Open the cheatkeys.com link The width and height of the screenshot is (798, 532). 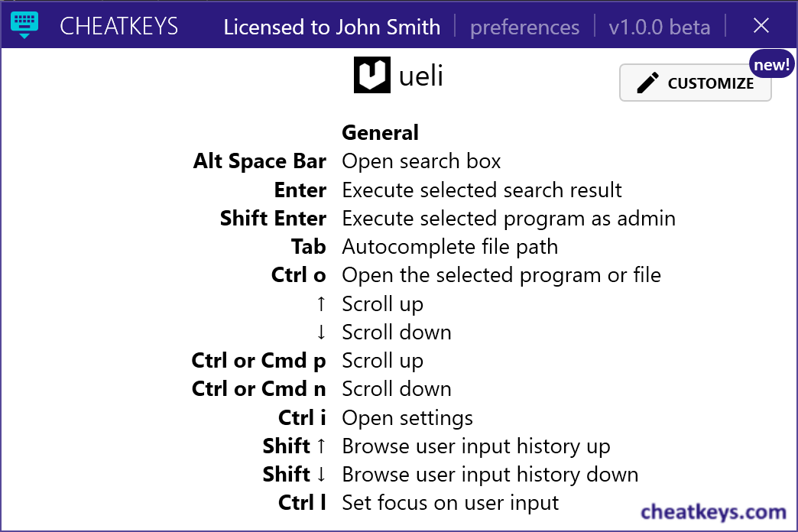pyautogui.click(x=712, y=511)
